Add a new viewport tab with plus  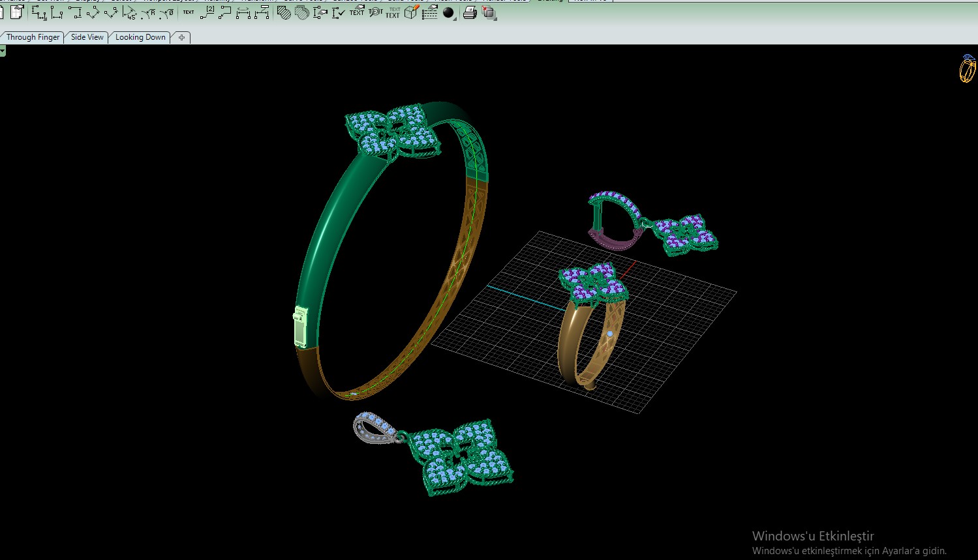[181, 37]
